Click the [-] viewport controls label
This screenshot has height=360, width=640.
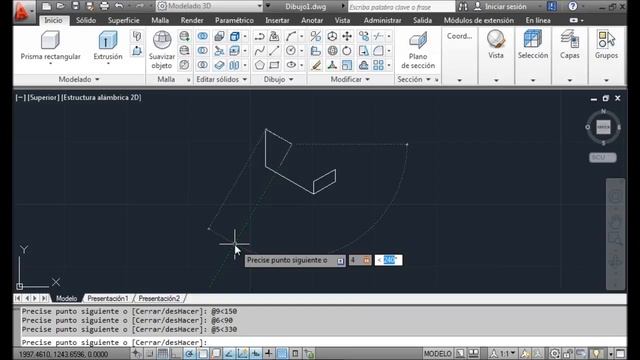20,97
